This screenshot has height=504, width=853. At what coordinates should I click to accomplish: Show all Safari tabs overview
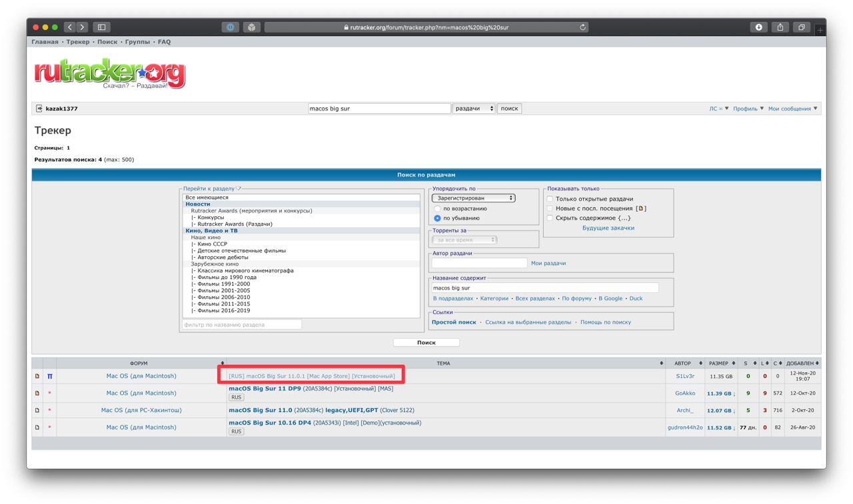pyautogui.click(x=801, y=27)
